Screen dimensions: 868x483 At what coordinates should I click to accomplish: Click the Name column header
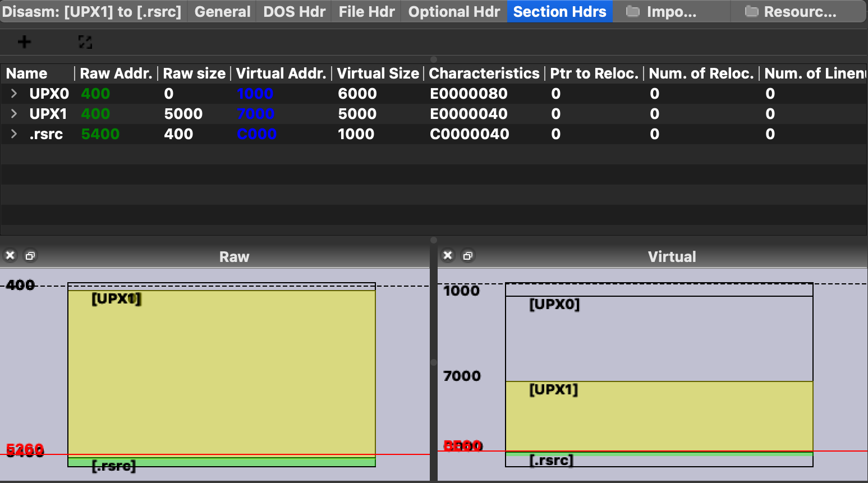pyautogui.click(x=38, y=73)
